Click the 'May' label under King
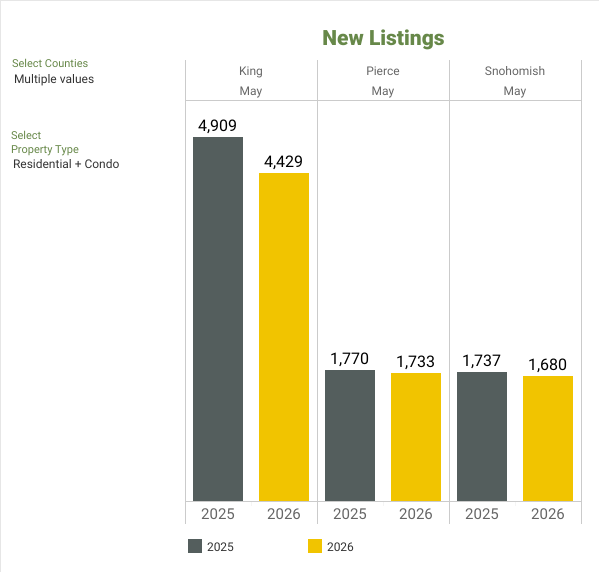The width and height of the screenshot is (599, 572). click(251, 91)
